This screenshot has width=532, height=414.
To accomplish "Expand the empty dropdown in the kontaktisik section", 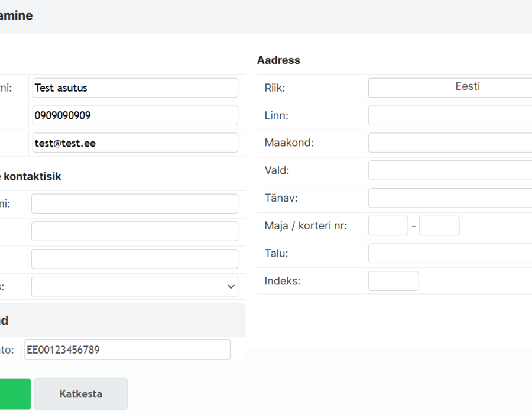I will pyautogui.click(x=135, y=287).
